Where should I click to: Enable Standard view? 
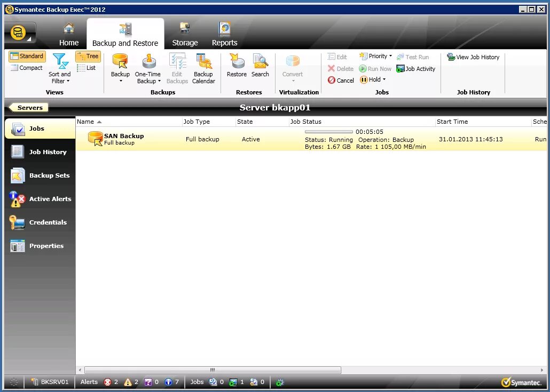pos(27,56)
